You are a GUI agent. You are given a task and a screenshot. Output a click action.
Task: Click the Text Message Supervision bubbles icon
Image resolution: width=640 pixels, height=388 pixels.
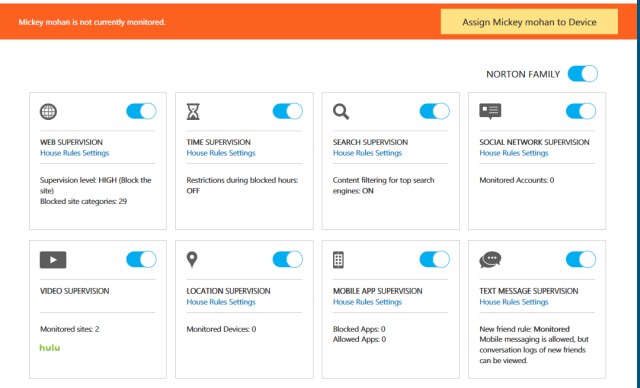tap(490, 260)
